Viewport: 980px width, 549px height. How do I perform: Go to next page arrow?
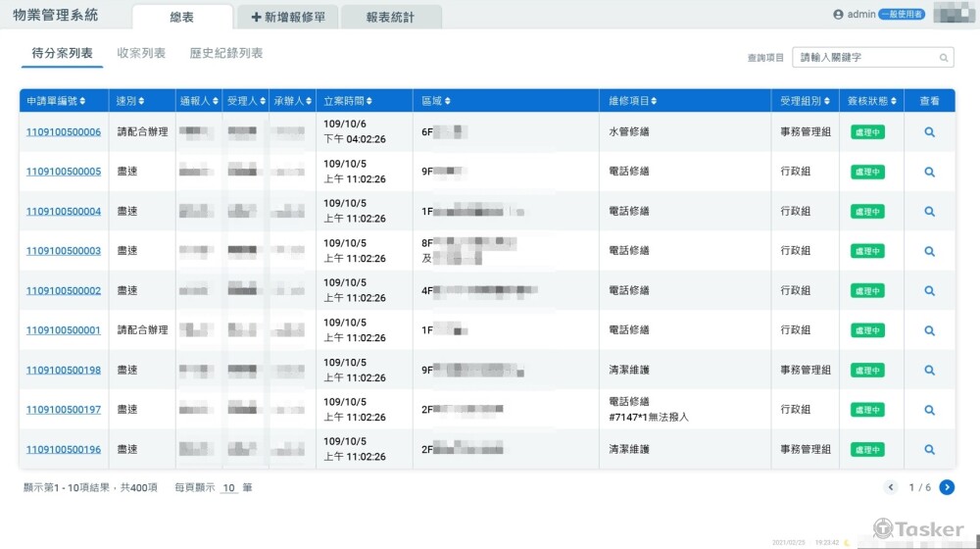947,487
